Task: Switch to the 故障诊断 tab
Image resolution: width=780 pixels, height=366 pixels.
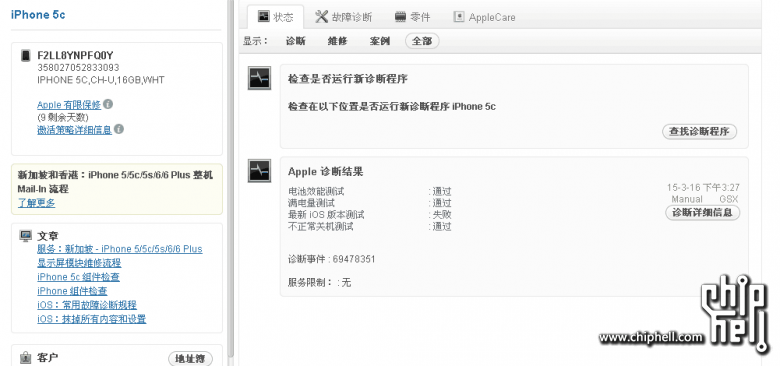Action: (343, 17)
